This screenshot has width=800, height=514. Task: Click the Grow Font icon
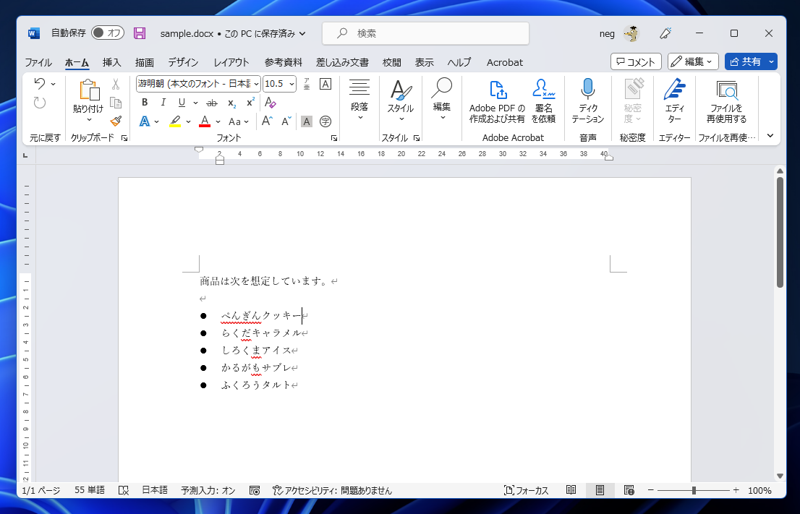267,121
